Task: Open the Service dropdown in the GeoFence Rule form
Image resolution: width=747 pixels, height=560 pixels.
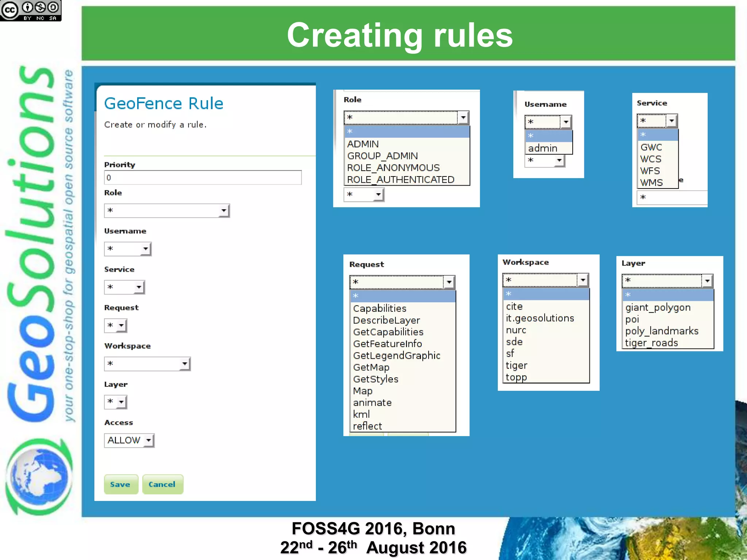Action: point(124,287)
